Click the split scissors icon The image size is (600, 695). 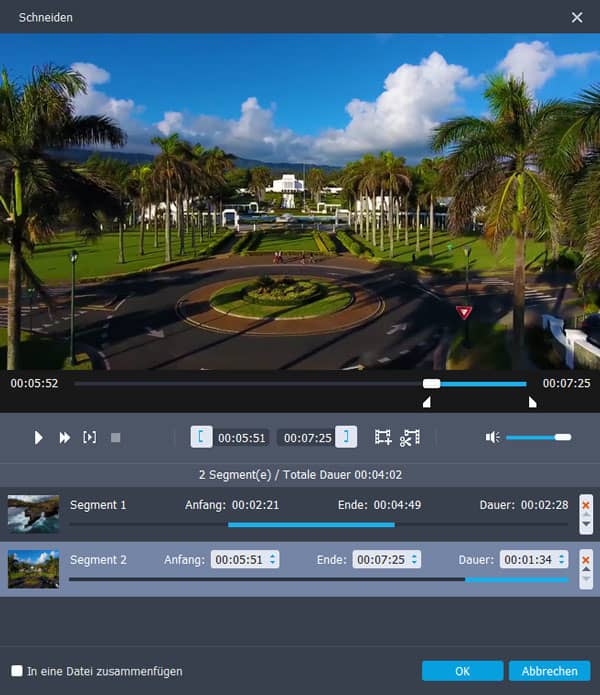point(409,437)
